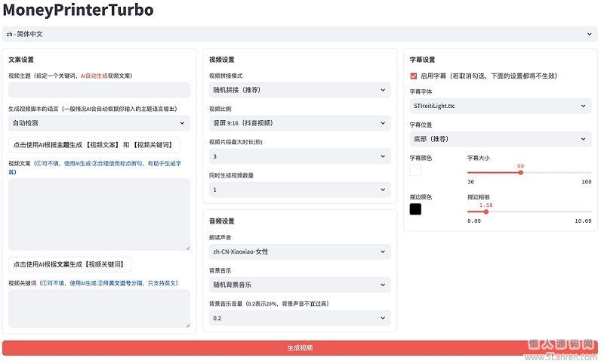Open the 字幕位置 dropdown showing 底部

tap(501, 139)
